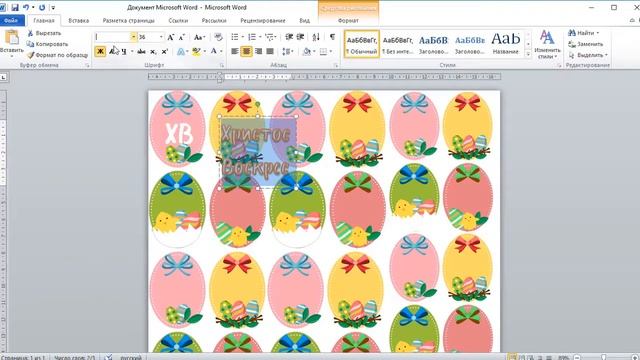Screen dimensions: 640x360
Task: Apply the font color A button
Action: pos(213,51)
